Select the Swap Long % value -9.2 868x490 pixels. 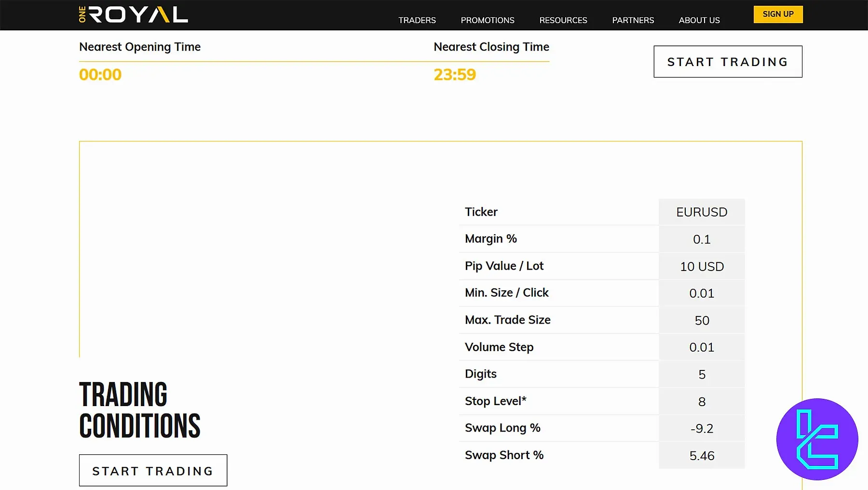point(701,429)
